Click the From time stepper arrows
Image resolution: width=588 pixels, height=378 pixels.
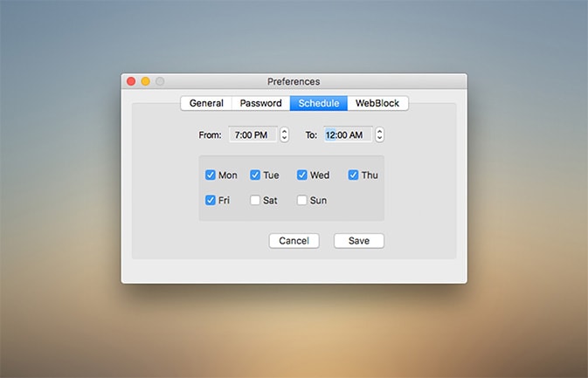click(x=284, y=134)
